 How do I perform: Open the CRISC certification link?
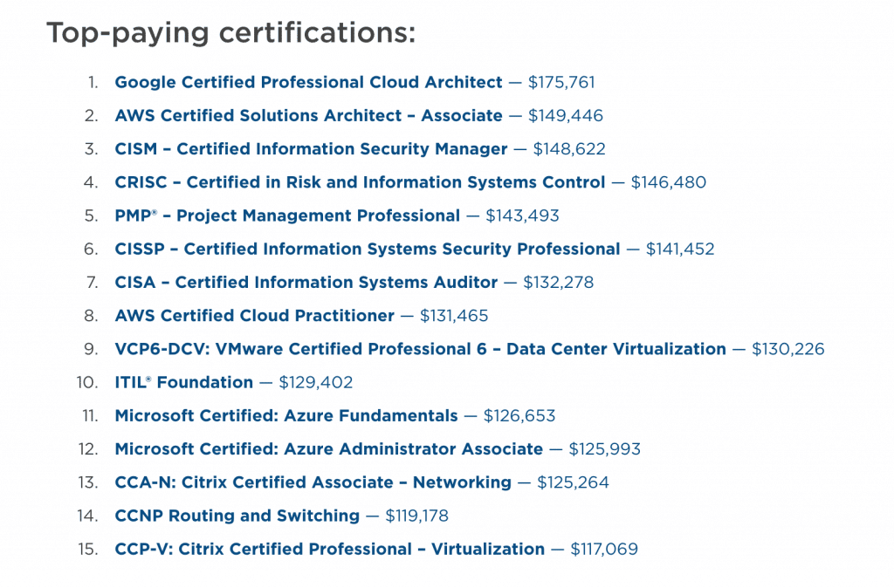tap(360, 182)
